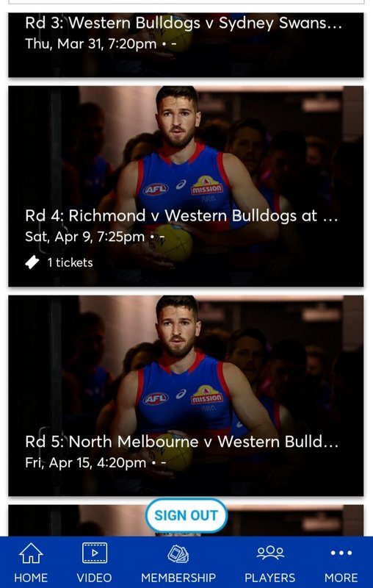Viewport: 373px width, 588px height.
Task: Select the Membership cards icon
Action: point(178,554)
